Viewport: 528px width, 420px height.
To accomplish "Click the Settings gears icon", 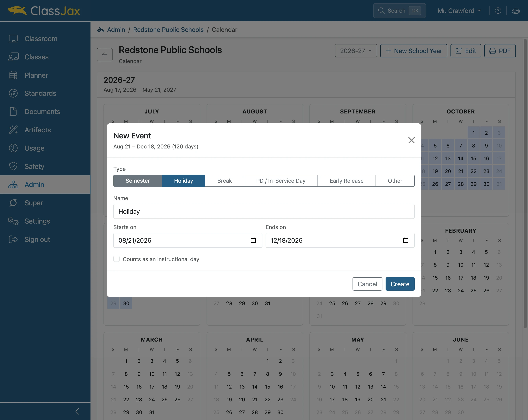I will (13, 221).
